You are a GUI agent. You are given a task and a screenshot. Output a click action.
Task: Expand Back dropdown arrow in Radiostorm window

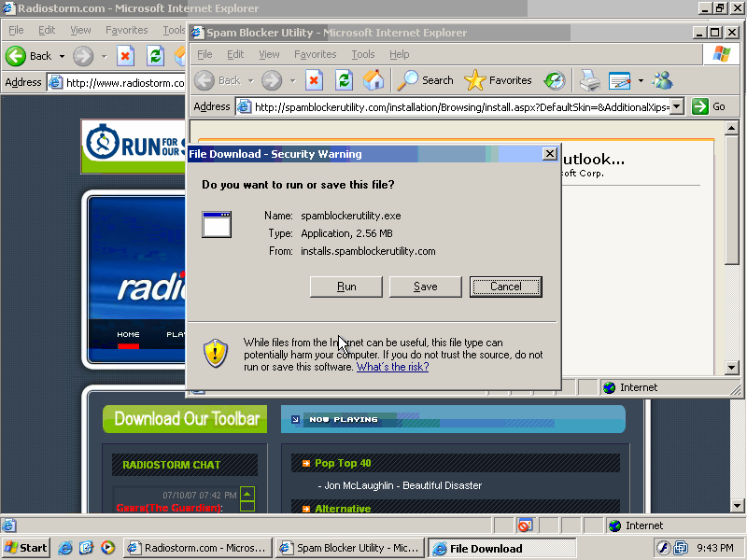click(62, 57)
